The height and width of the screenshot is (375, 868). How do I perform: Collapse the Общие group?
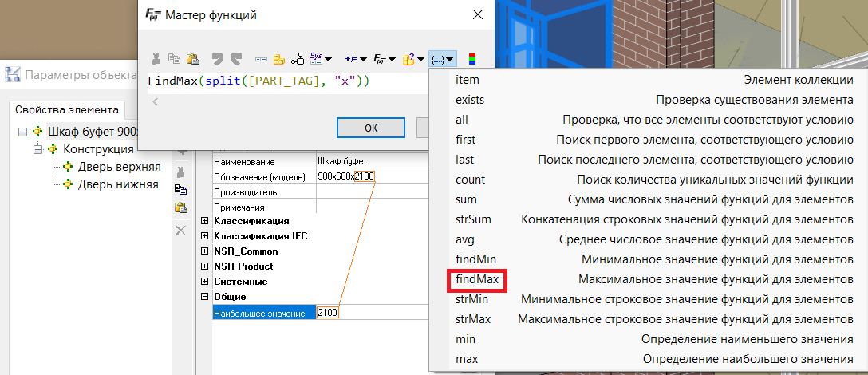[204, 296]
